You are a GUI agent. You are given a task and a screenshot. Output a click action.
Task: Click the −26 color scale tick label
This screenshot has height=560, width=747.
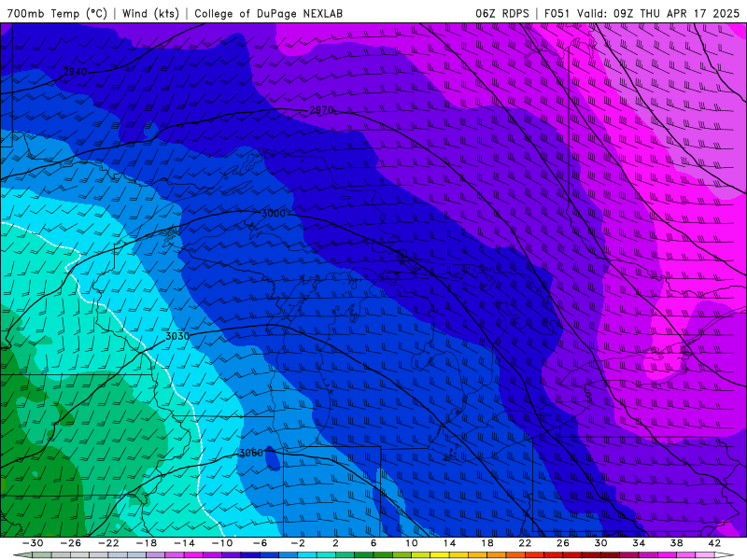(x=71, y=543)
